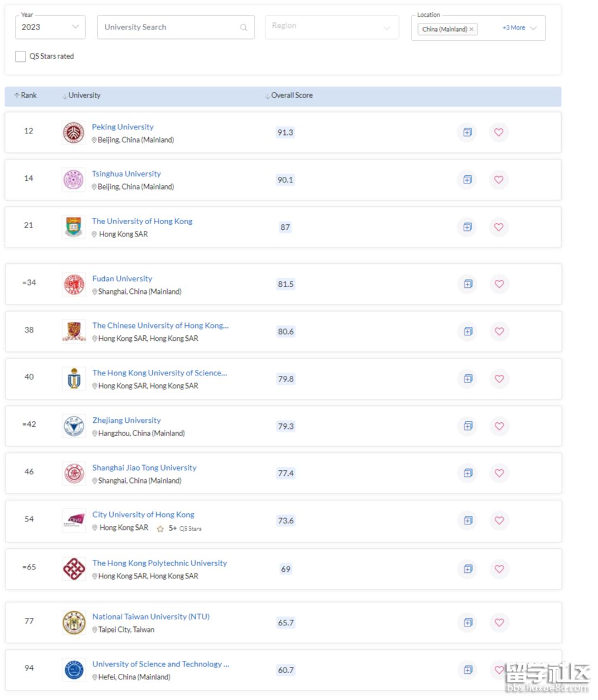Click the Taipei City, Taiwan location text

click(x=127, y=629)
